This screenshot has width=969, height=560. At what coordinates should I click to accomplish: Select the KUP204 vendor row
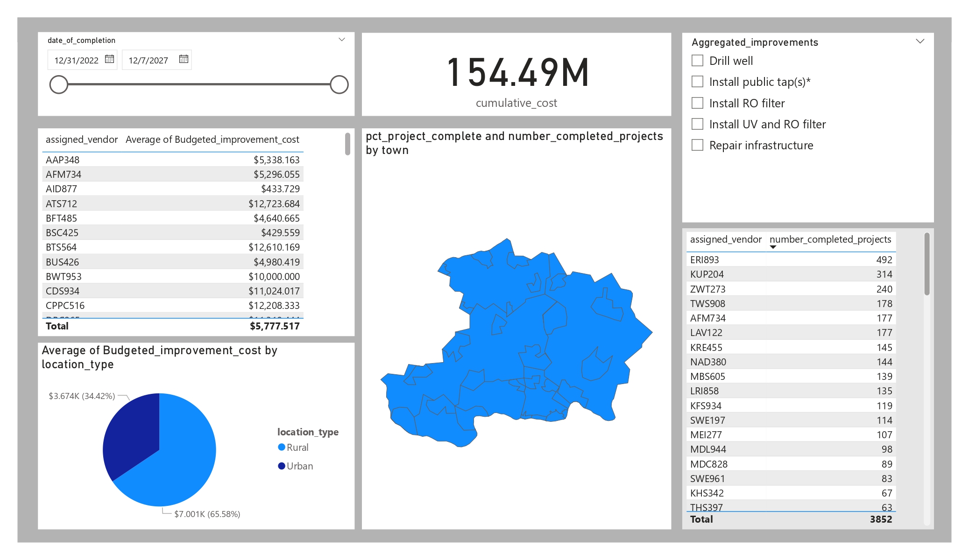[x=791, y=274]
